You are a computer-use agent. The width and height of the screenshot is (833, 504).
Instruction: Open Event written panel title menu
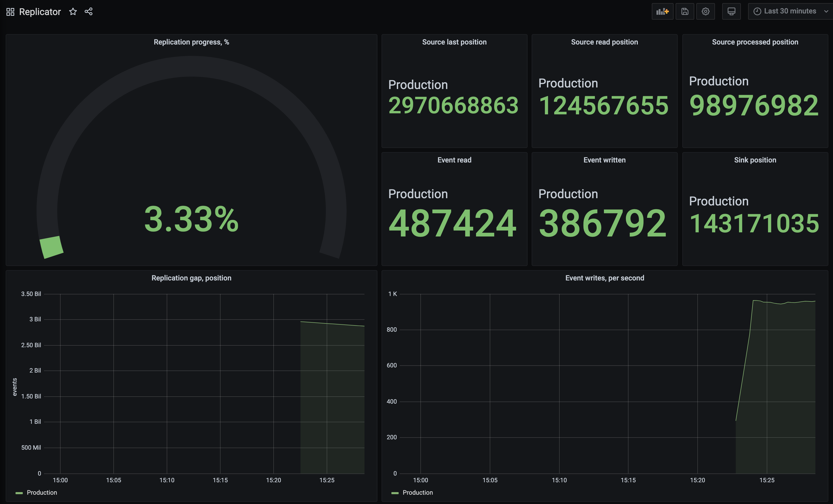604,160
